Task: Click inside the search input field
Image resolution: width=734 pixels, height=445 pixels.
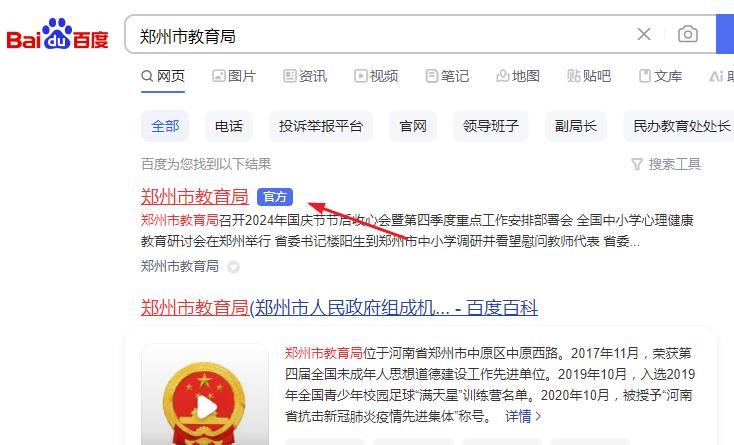Action: click(x=379, y=35)
